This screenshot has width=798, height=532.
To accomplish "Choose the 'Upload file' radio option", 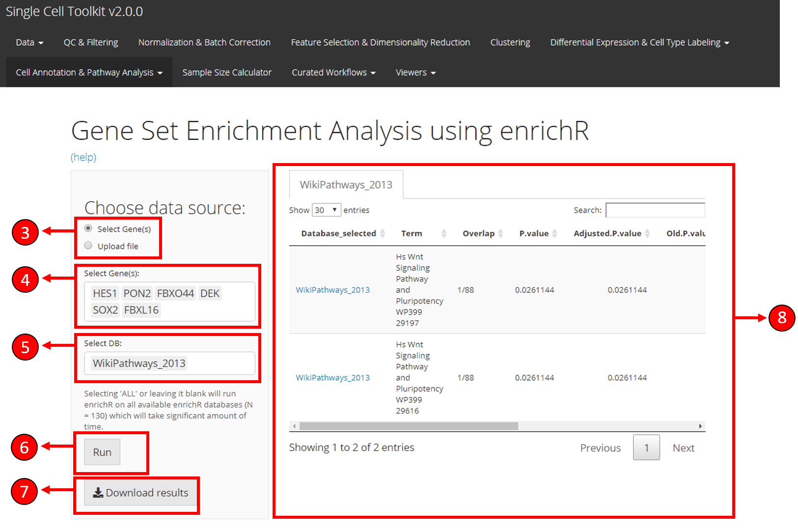I will 88,246.
